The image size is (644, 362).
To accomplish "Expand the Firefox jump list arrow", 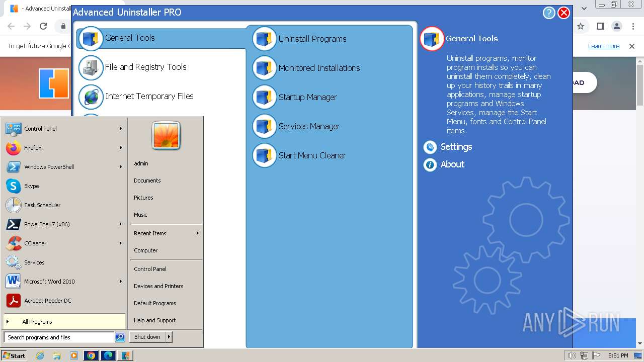I will coord(121,148).
